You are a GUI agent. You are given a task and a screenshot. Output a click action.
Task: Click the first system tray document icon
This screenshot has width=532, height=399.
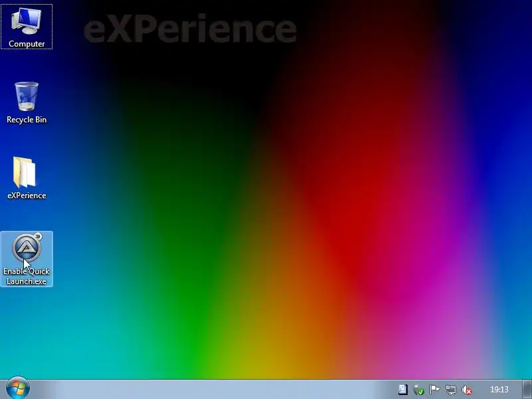[403, 390]
